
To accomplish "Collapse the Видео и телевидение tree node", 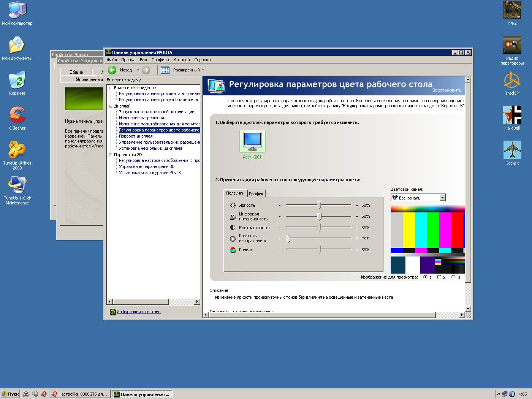I will pyautogui.click(x=111, y=88).
